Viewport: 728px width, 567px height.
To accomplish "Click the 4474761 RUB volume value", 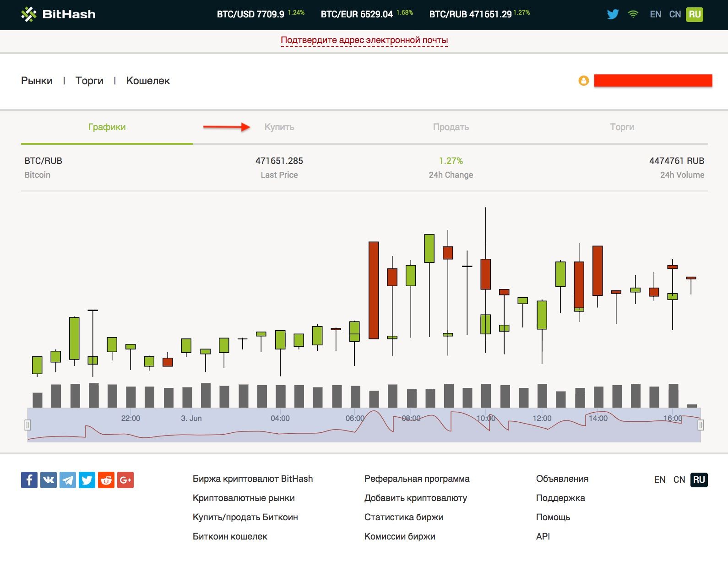I will pos(677,161).
